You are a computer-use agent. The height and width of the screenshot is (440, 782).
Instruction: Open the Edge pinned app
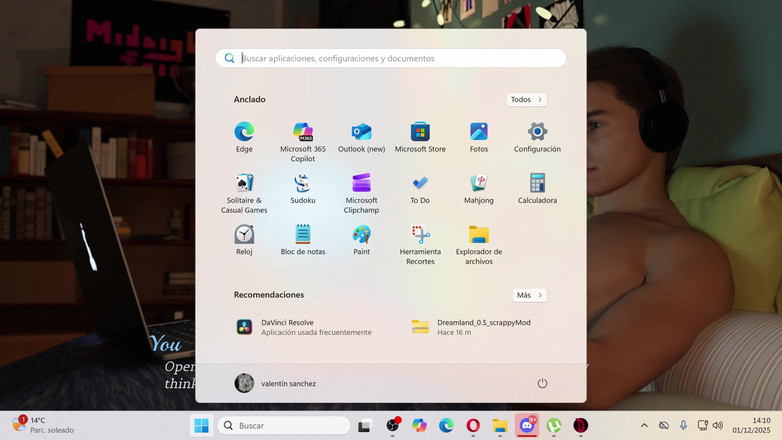click(x=244, y=137)
